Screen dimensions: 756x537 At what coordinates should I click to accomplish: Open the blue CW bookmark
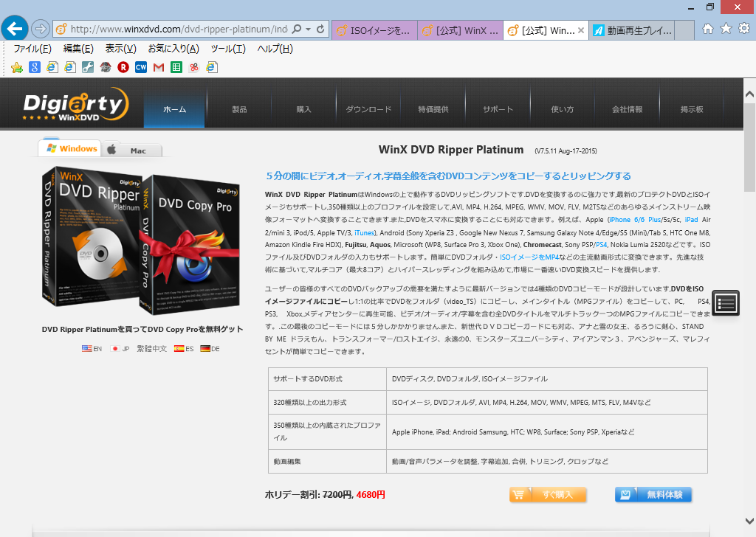[x=141, y=67]
